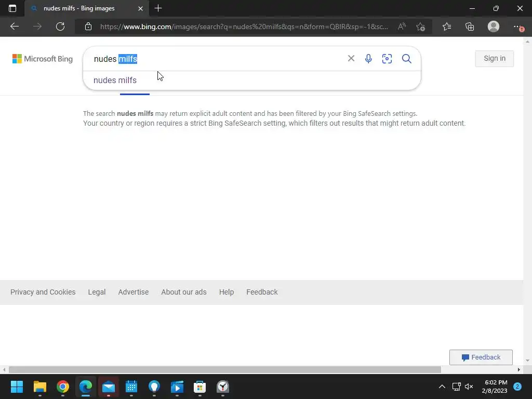The width and height of the screenshot is (532, 399).
Task: Open the clock and date flyout
Action: [495, 387]
